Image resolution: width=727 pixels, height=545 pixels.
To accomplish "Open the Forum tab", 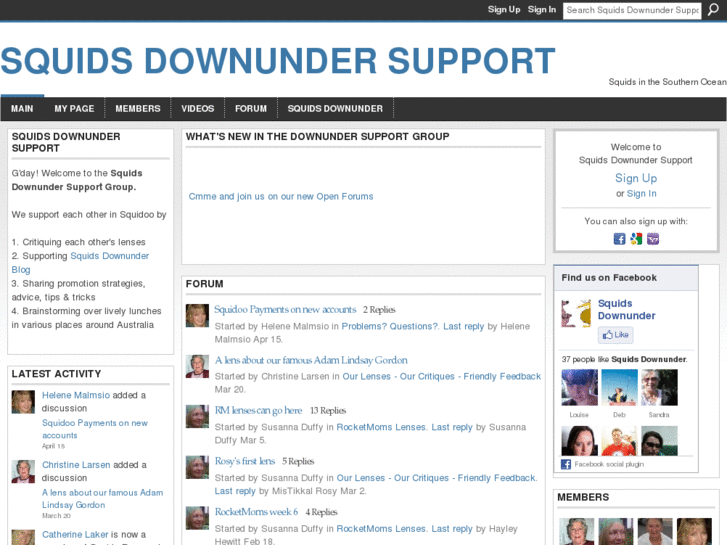I will 251,109.
